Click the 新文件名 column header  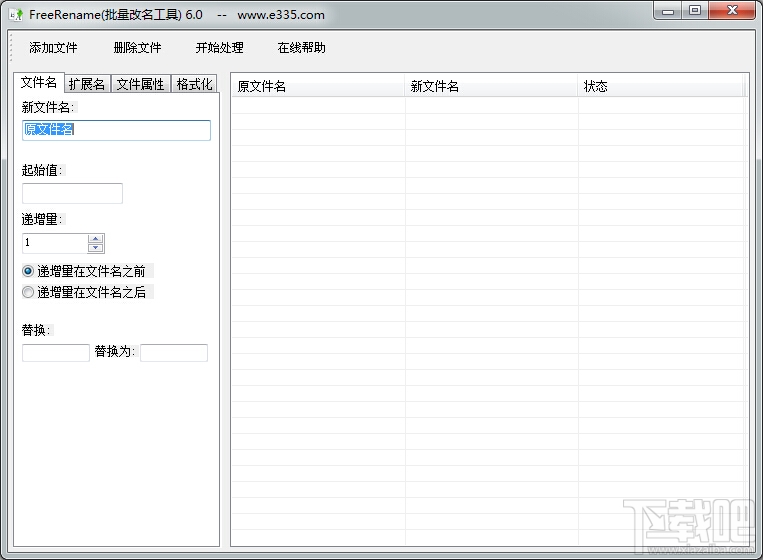tap(491, 86)
